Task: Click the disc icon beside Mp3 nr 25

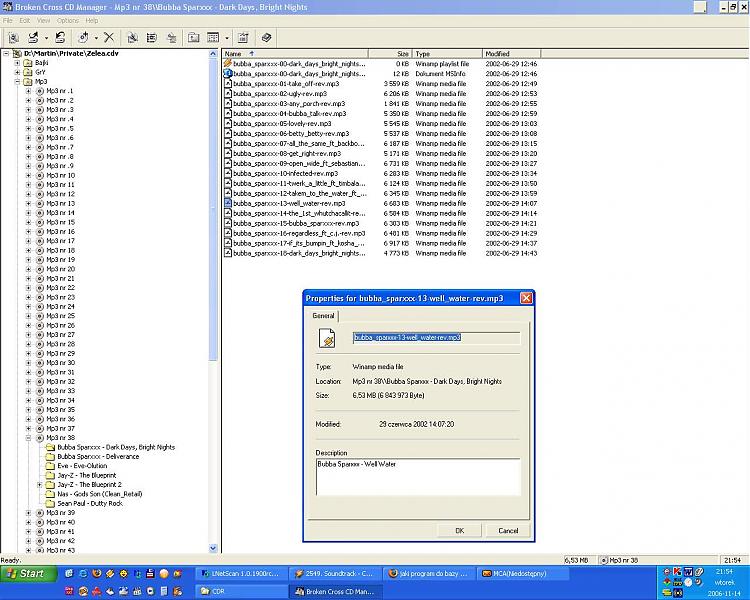Action: point(40,316)
